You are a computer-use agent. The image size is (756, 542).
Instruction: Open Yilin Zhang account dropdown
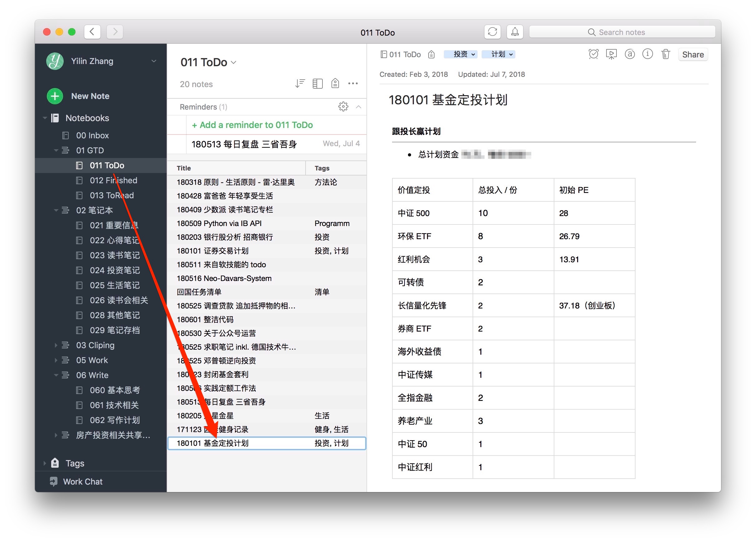(154, 61)
